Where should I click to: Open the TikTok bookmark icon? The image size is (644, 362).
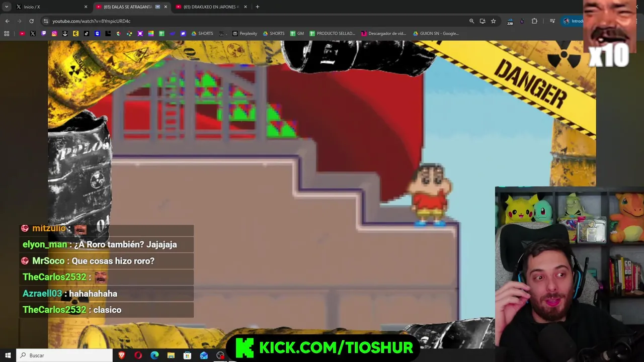click(87, 34)
